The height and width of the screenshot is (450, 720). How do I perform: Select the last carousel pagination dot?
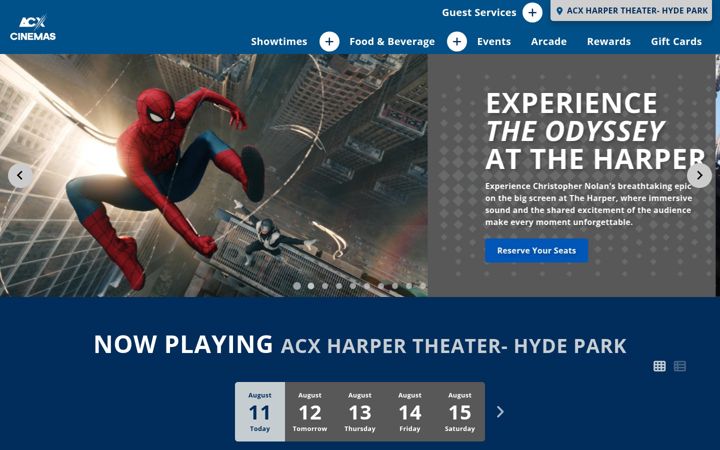422,286
